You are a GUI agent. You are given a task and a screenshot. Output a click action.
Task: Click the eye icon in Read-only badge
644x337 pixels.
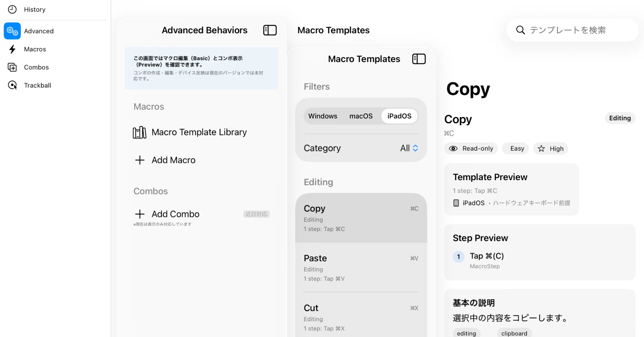tap(453, 149)
